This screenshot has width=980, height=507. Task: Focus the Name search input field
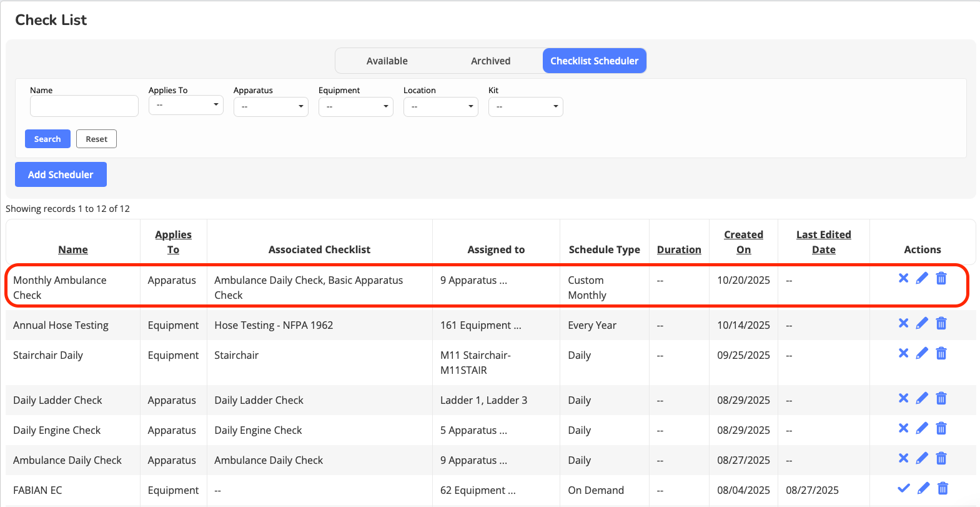pos(84,106)
